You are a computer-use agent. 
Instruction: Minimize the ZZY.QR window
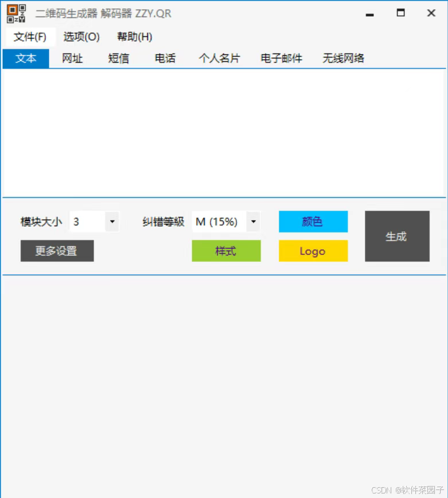click(x=369, y=13)
